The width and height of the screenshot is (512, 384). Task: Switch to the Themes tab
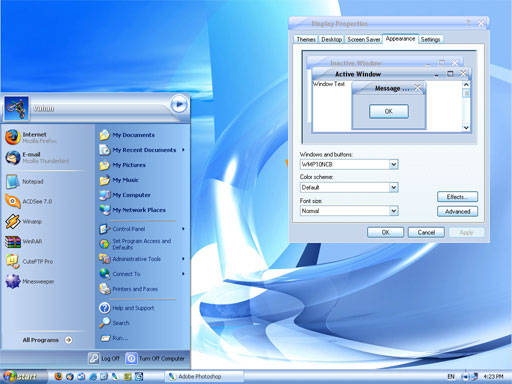tap(306, 39)
